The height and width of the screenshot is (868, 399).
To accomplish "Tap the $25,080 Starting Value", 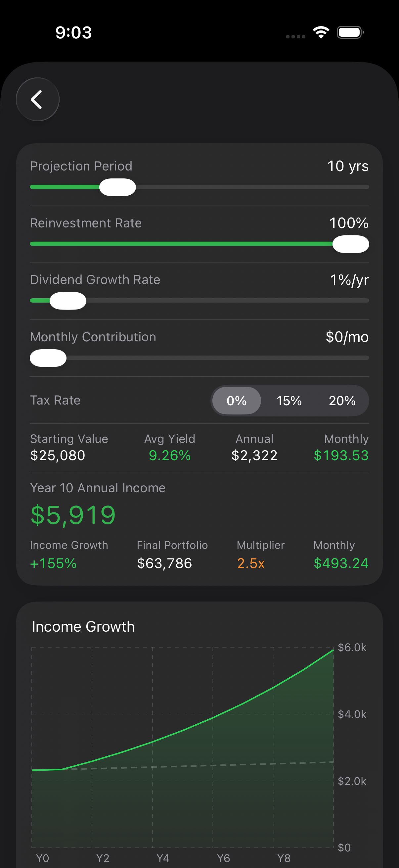I will (58, 456).
